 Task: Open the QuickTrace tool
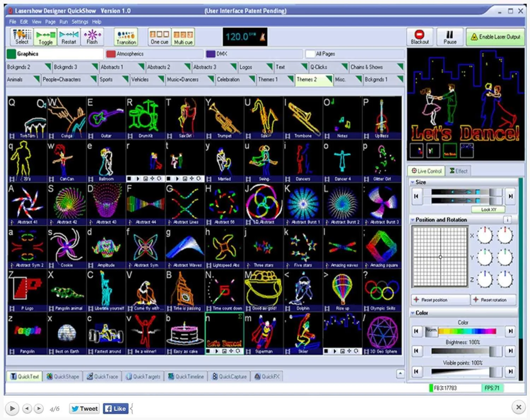tap(102, 377)
